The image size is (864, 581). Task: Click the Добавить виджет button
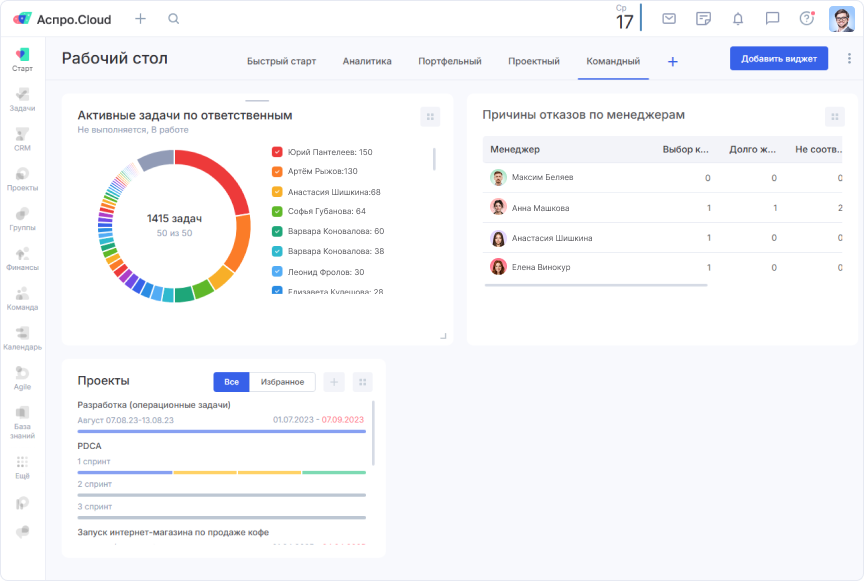(779, 58)
